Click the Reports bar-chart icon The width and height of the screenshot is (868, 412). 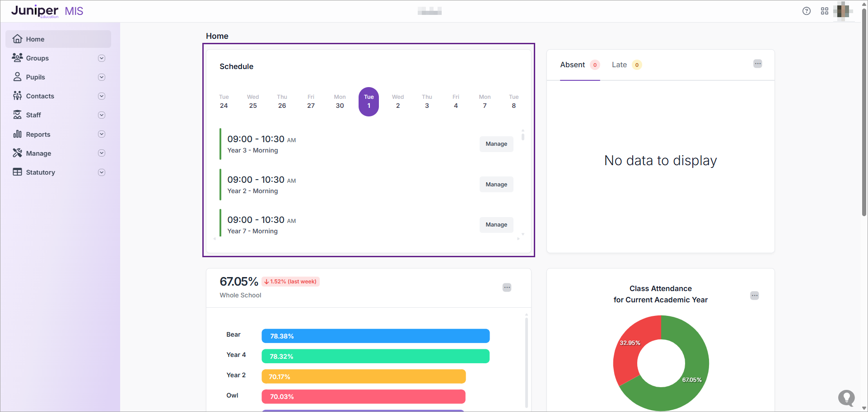tap(17, 134)
